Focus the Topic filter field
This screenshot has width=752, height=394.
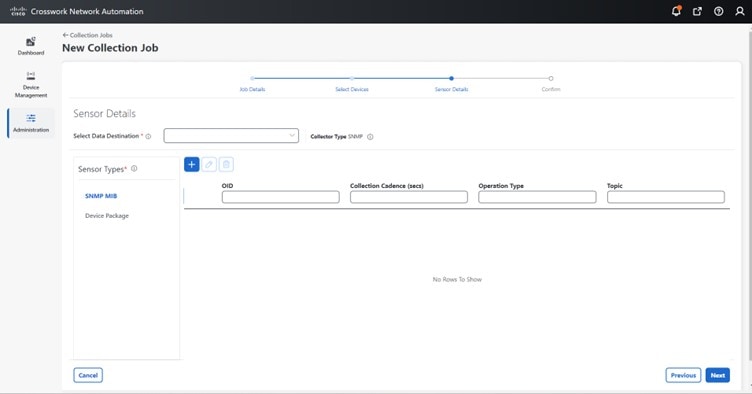tap(666, 197)
